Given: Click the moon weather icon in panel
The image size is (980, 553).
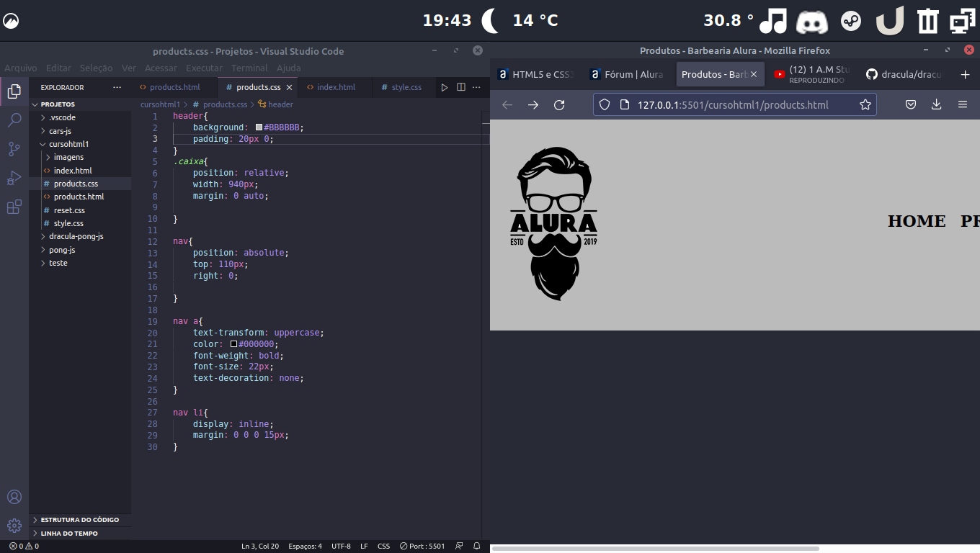Looking at the screenshot, I should [x=490, y=20].
